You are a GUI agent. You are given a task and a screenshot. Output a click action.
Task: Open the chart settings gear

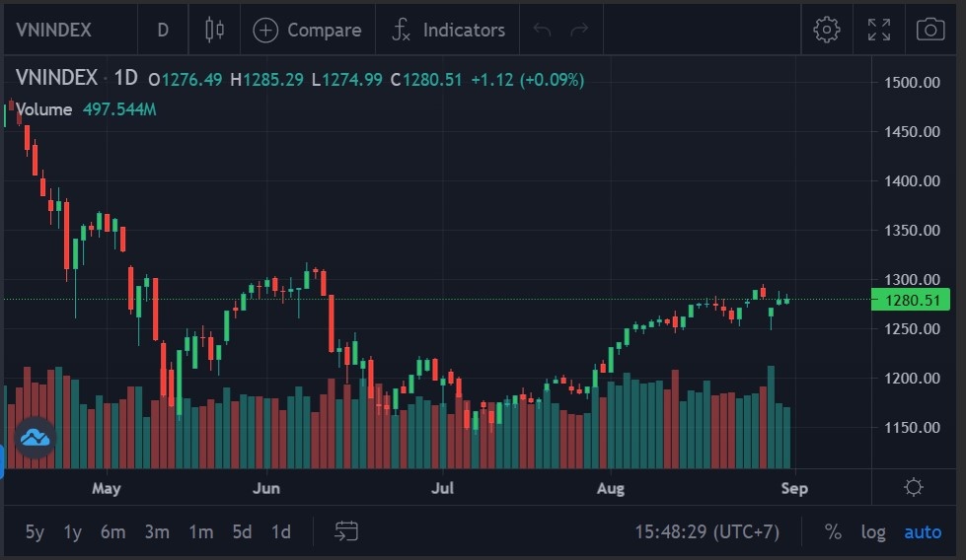click(826, 30)
